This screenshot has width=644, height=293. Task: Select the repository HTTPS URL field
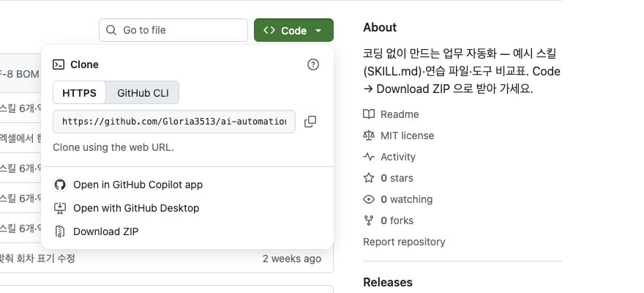(174, 122)
